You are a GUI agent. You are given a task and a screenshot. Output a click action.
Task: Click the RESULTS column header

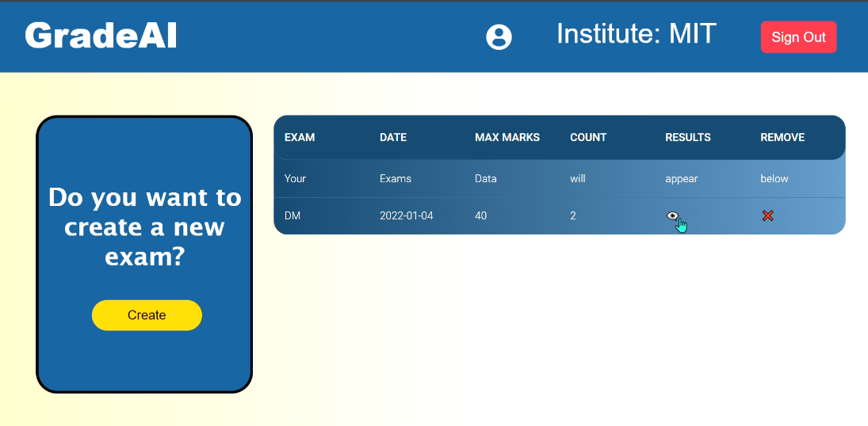[688, 137]
